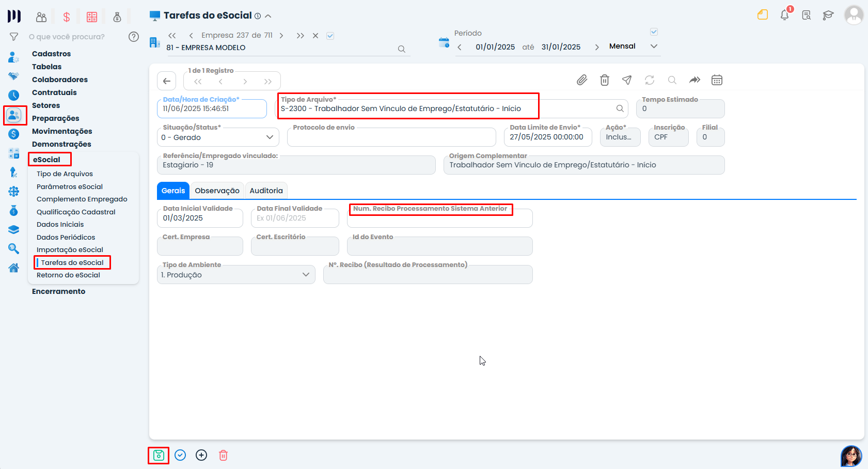Viewport: 868px width, 469px height.
Task: Collapse the Tarefas do eSocial title chevron
Action: click(x=268, y=16)
